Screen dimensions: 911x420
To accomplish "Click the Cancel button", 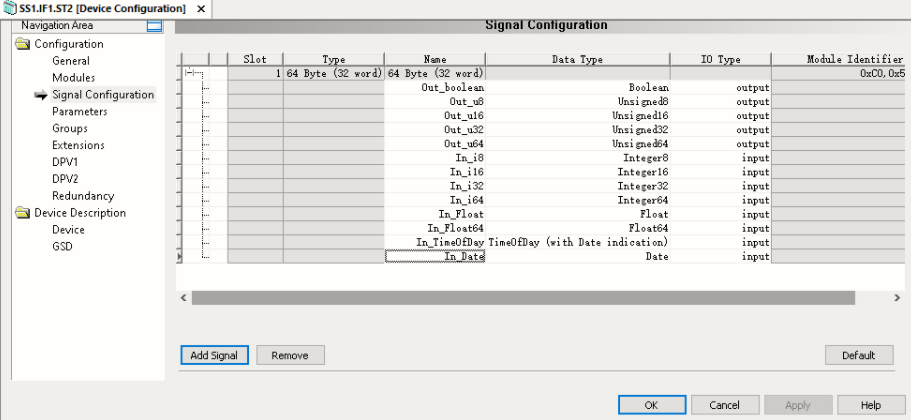I will [x=725, y=405].
